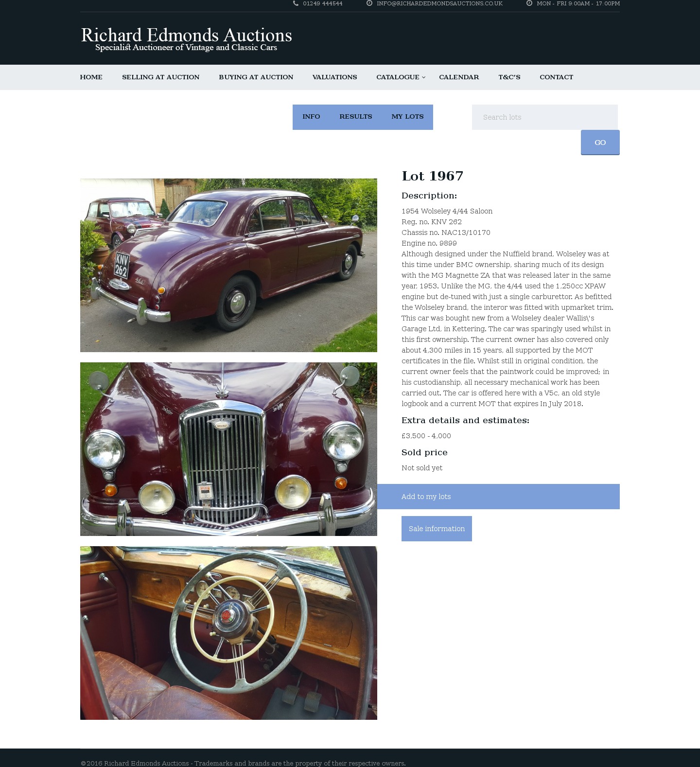This screenshot has height=767, width=700.
Task: Open the Wolseley front grille photo
Action: (x=228, y=449)
